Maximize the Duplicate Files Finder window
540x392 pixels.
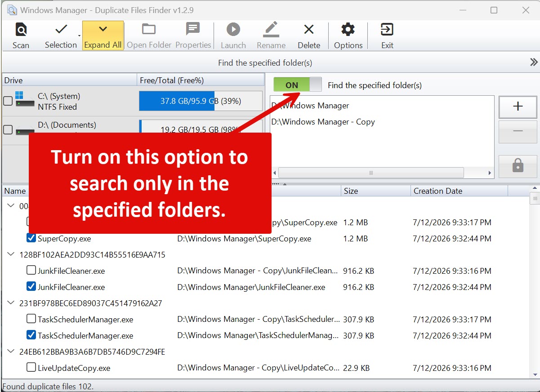pyautogui.click(x=494, y=10)
